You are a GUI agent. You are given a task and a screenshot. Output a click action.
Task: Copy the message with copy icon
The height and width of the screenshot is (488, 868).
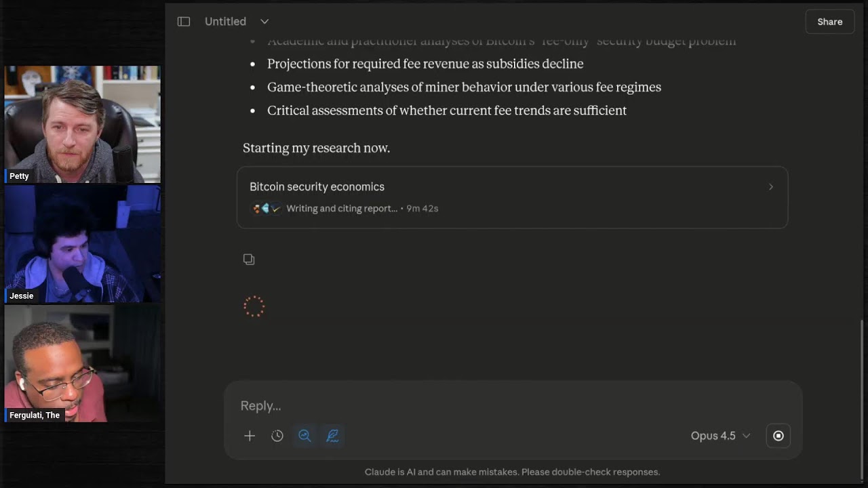point(249,259)
